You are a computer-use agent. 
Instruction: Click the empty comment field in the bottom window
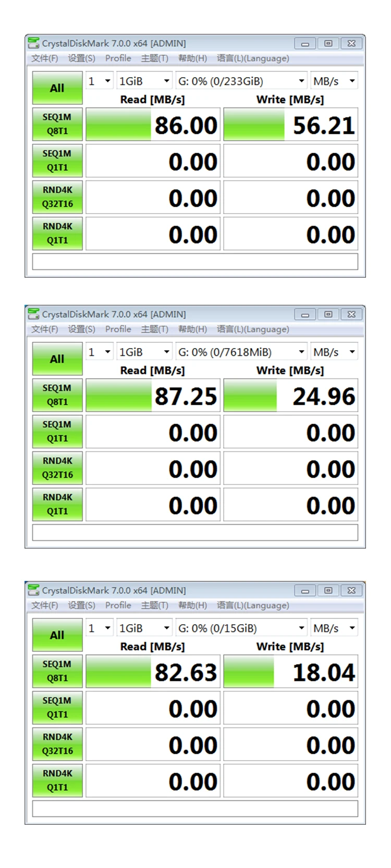[195, 809]
